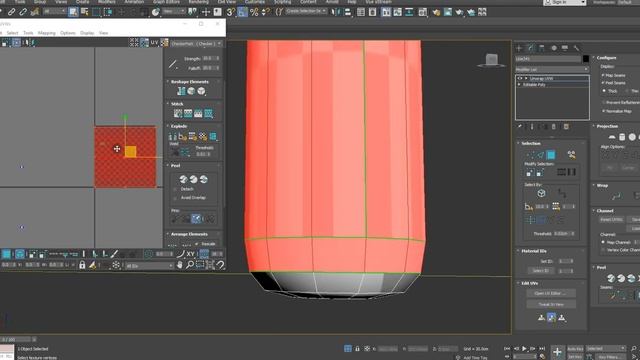The height and width of the screenshot is (360, 640).
Task: Open the Display menu in UV editor
Action: (x=87, y=33)
